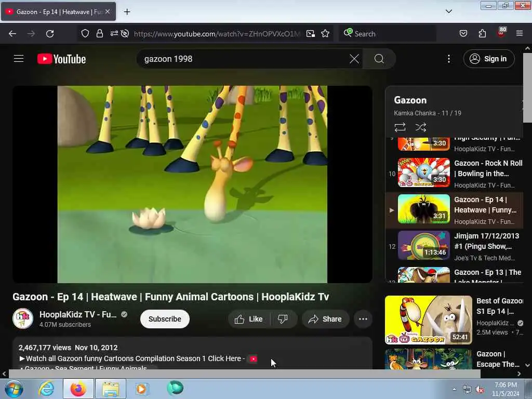Image resolution: width=532 pixels, height=399 pixels.
Task: Click the video player to pause
Action: (192, 184)
